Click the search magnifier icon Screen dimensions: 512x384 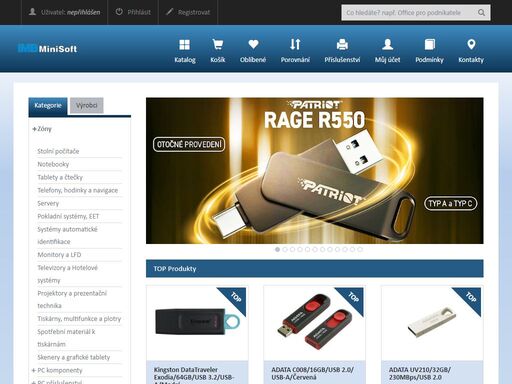[x=481, y=13]
